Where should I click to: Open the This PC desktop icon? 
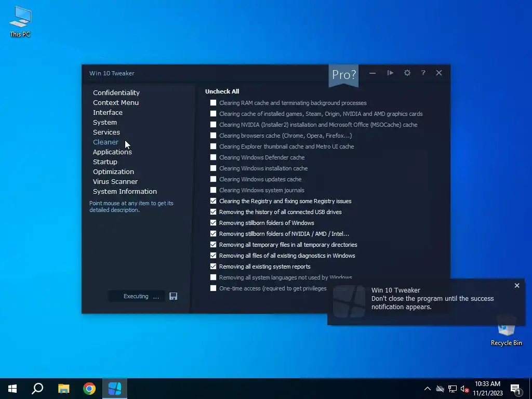pyautogui.click(x=20, y=21)
